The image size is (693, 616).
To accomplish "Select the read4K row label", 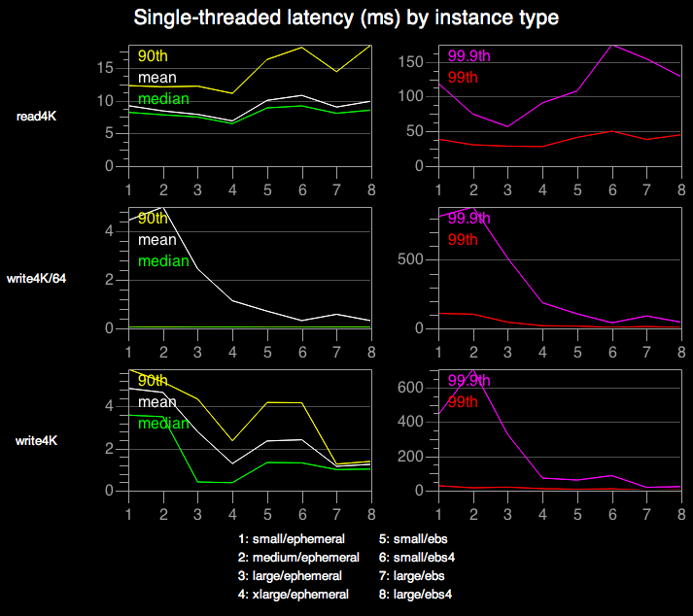I will (38, 116).
